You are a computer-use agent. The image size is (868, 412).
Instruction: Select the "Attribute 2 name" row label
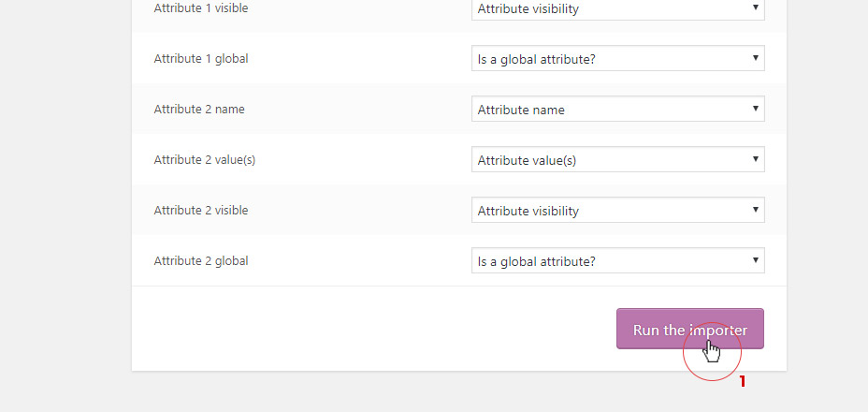(199, 109)
